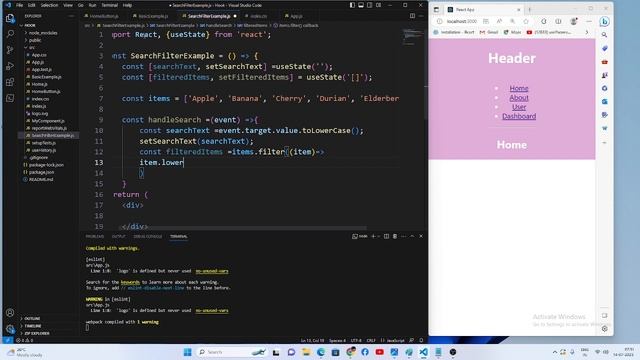
Task: Open the View menu
Action: (x=68, y=5)
